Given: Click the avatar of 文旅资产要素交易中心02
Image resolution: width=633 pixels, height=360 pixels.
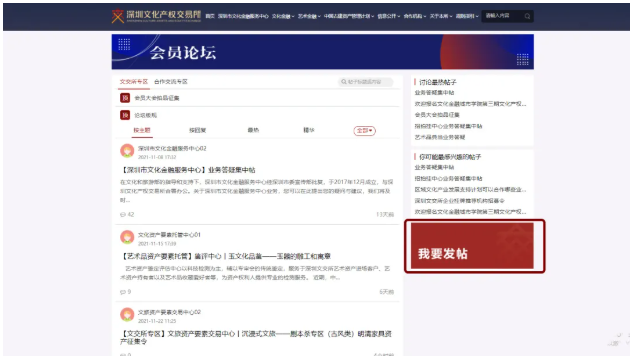Looking at the screenshot, I should point(127,314).
